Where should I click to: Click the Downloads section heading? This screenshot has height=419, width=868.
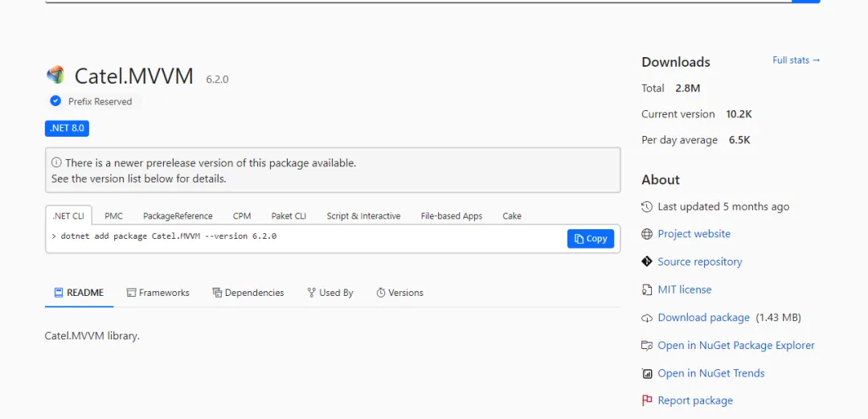676,62
